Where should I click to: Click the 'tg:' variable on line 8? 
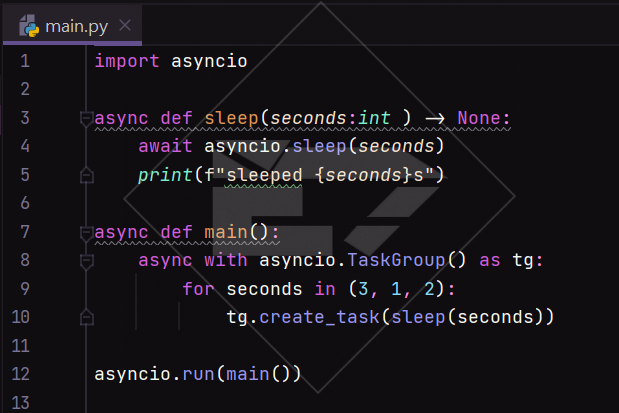528,260
